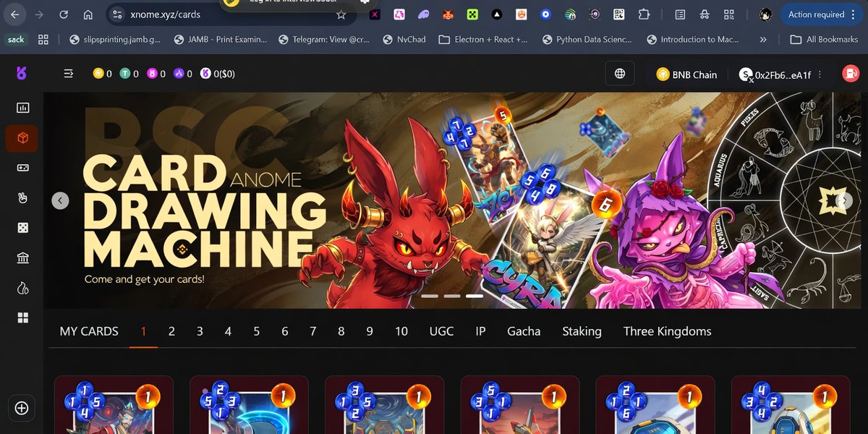This screenshot has width=868, height=434.
Task: Click the MetaMask fox extension icon
Action: [448, 14]
